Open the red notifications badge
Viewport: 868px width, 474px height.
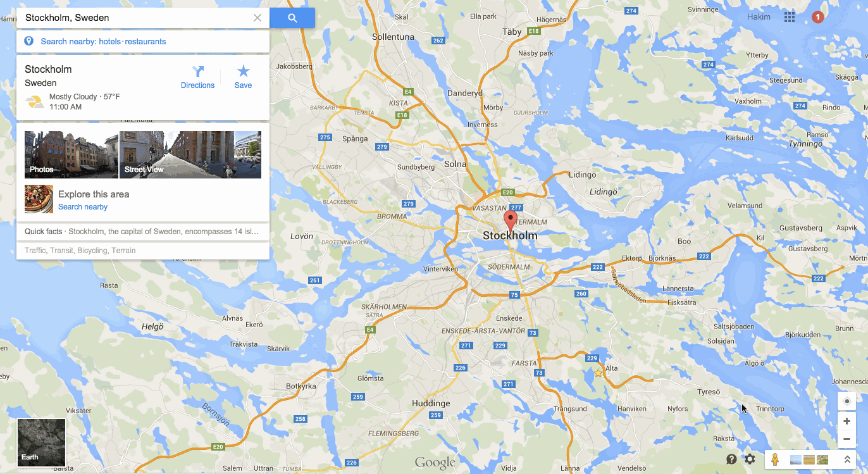pos(817,17)
